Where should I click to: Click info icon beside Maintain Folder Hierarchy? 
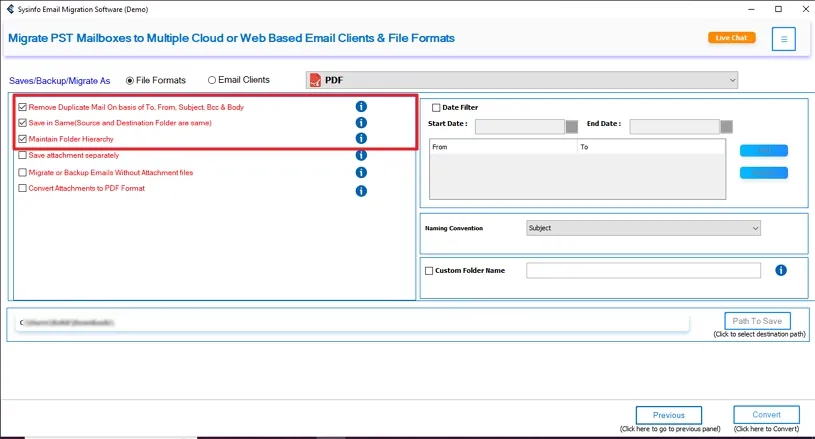coord(361,139)
